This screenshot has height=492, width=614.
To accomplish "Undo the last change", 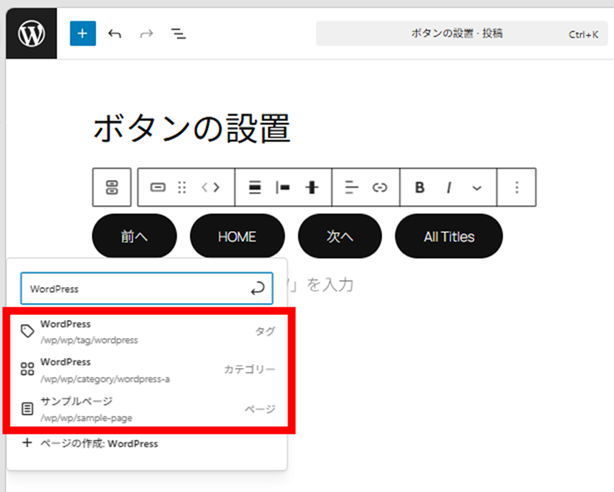I will click(x=115, y=33).
